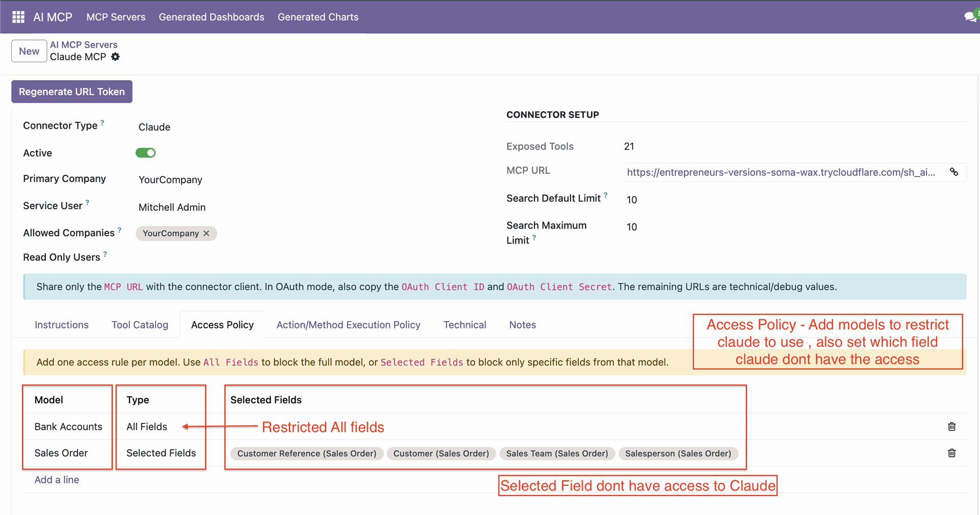Image resolution: width=980 pixels, height=515 pixels.
Task: Toggle the Active switch off
Action: (145, 153)
